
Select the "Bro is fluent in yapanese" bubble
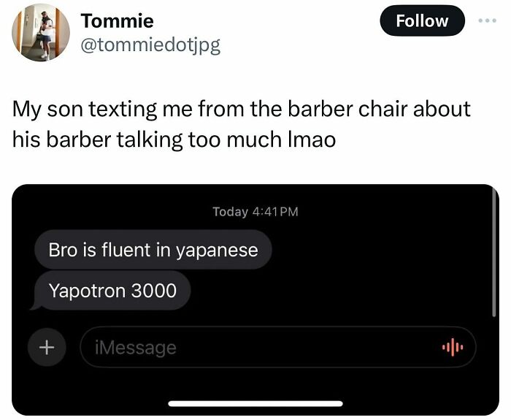(153, 250)
